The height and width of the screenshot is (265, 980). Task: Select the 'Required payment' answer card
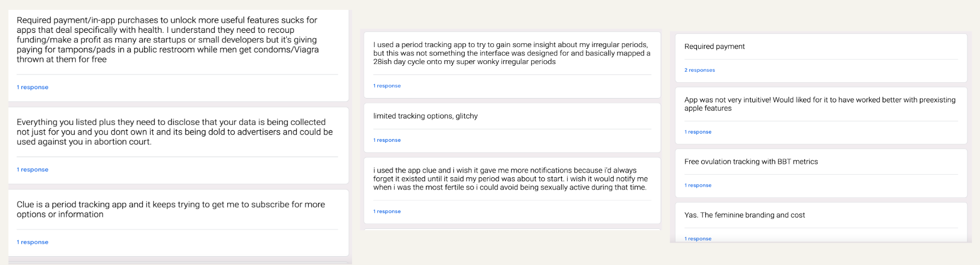[x=821, y=58]
